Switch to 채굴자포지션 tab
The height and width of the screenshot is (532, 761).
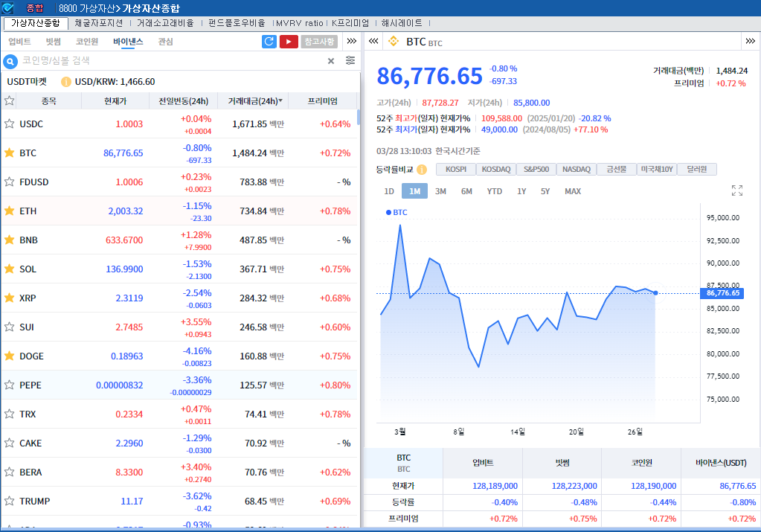pos(98,23)
